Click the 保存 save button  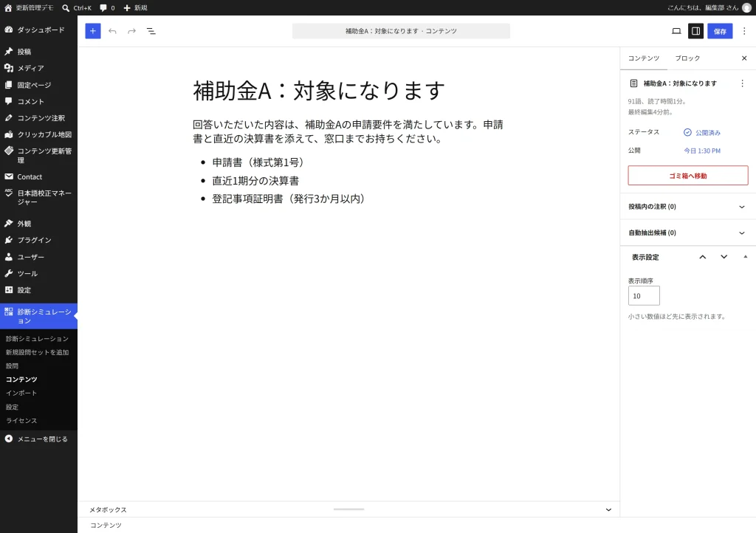point(720,31)
